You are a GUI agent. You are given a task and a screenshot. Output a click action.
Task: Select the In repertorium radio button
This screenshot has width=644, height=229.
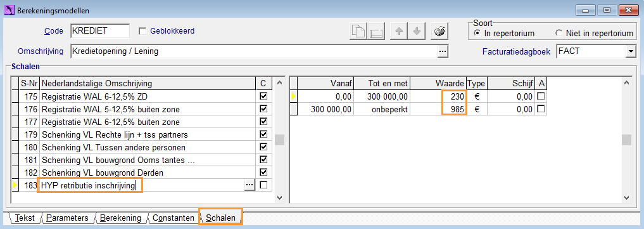tap(477, 33)
